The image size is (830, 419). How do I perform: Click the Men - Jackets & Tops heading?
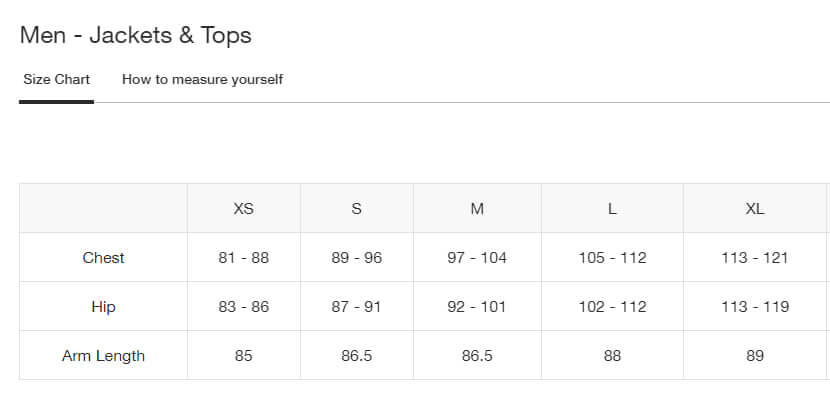tap(136, 36)
